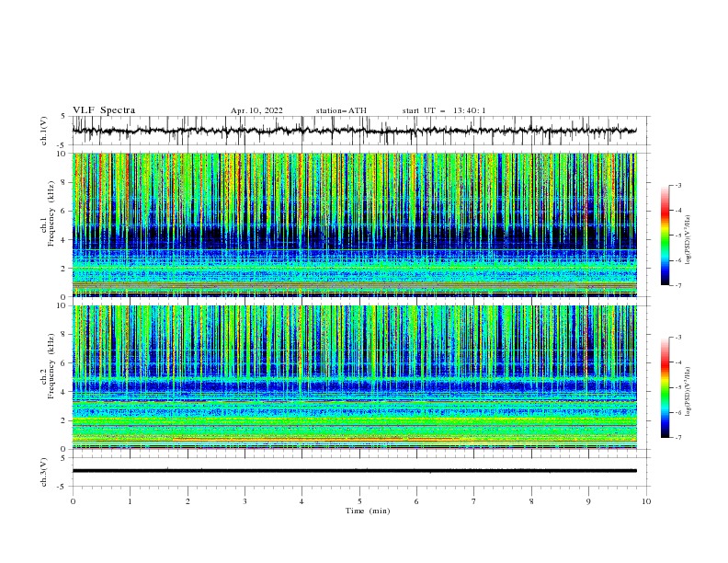Screen dimensions: 728x563
Task: Click the ch.1 voltage waveform trace
Action: pyautogui.click(x=354, y=131)
